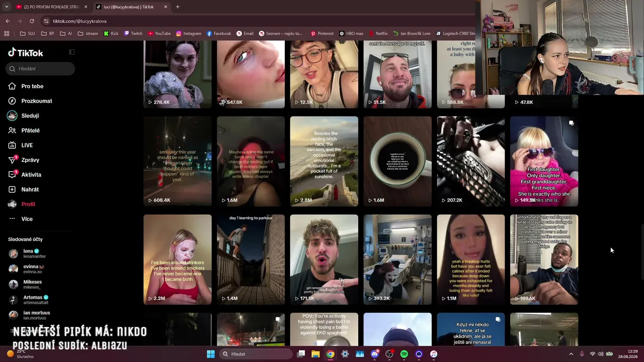The height and width of the screenshot is (362, 644).
Task: Open the Pro tebe home feed
Action: tap(26, 86)
